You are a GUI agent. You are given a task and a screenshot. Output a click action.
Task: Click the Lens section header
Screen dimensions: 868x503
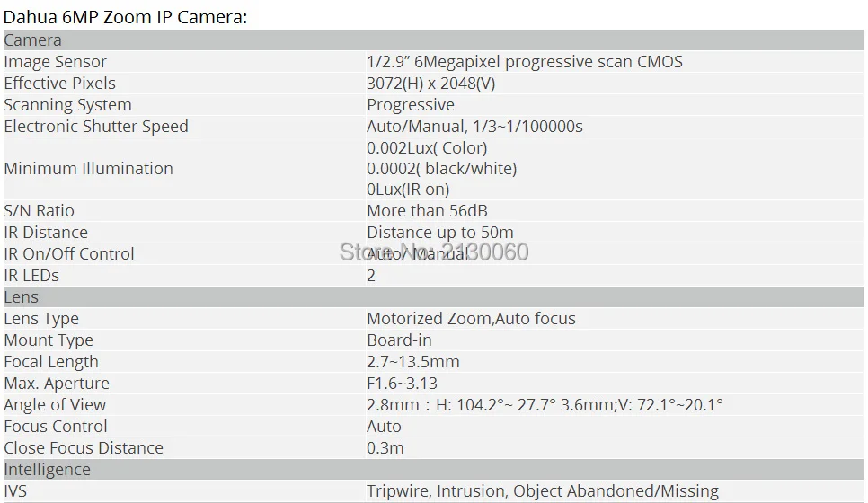[x=433, y=297]
